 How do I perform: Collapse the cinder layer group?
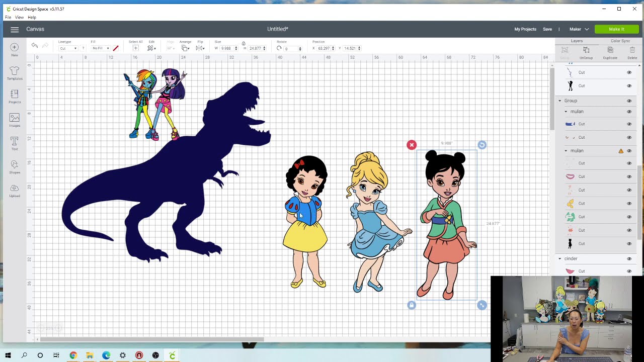click(559, 259)
